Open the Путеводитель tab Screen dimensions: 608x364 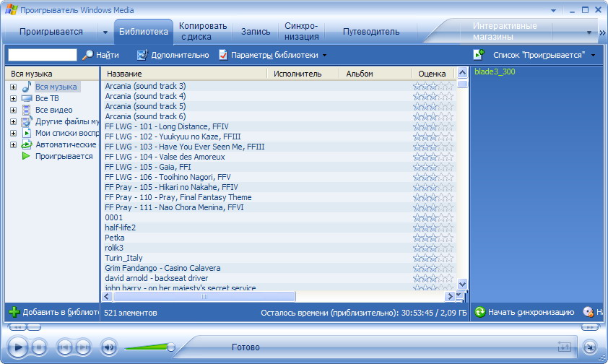click(371, 32)
